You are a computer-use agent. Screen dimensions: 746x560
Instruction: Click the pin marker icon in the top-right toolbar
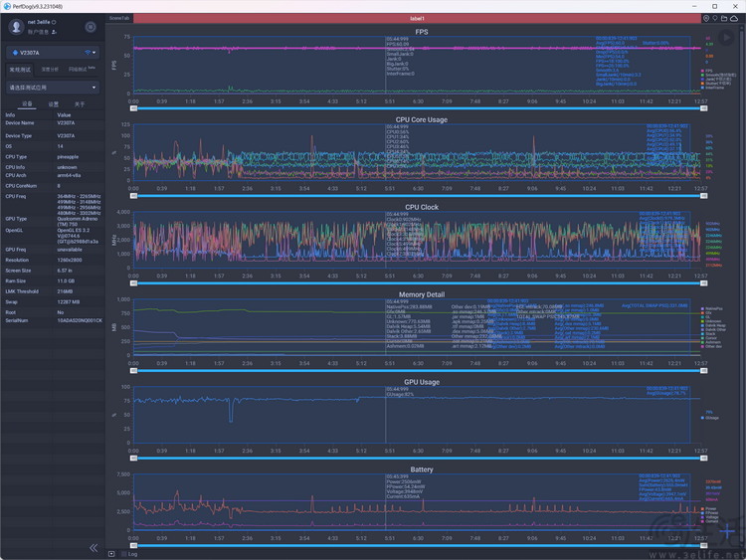(714, 18)
